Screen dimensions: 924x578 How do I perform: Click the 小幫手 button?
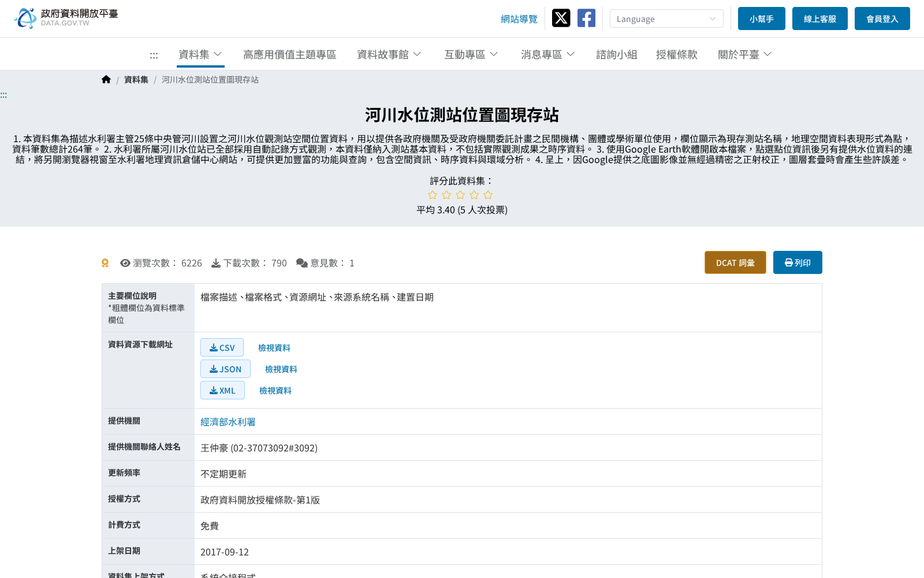pos(762,18)
